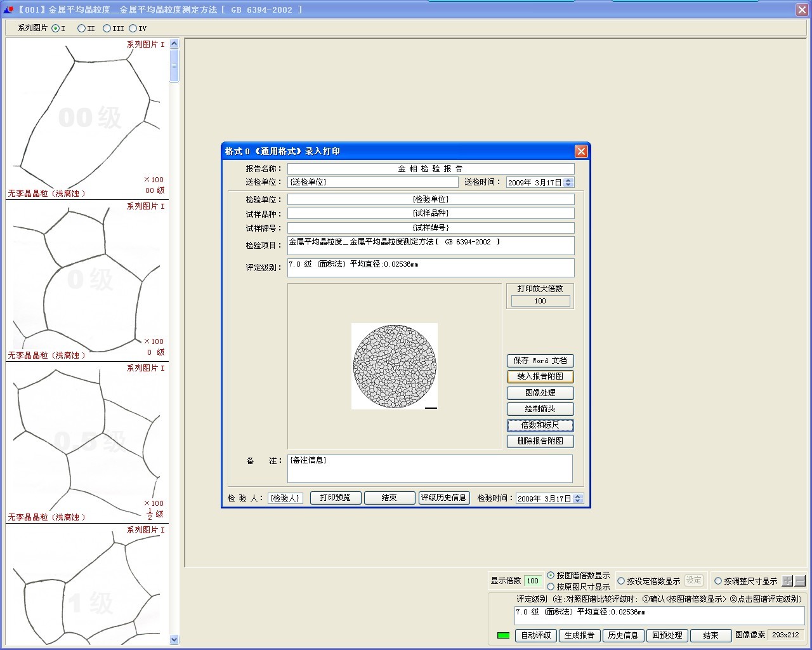812x650 pixels.
Task: Select the 00 级 grain chart thumbnail
Action: click(87, 119)
